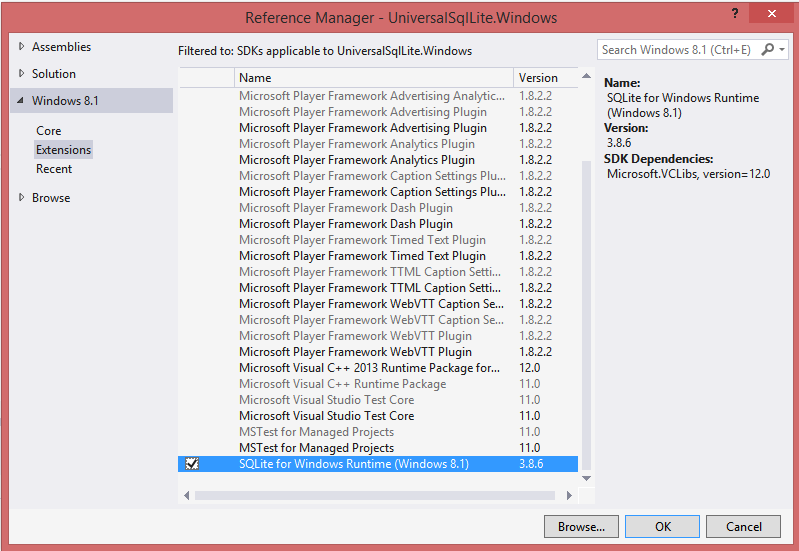Viewport: 799px width, 551px height.
Task: Uncheck the SQLite for Windows Runtime checkbox
Action: [192, 464]
